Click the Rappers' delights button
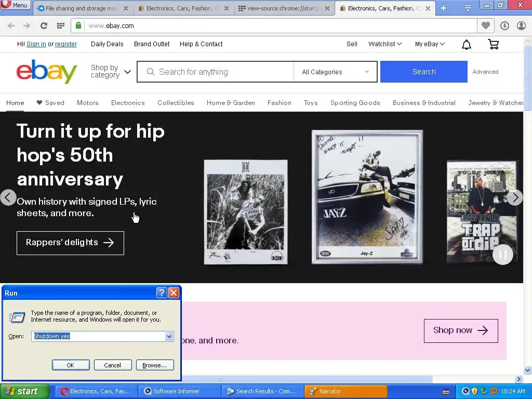 pyautogui.click(x=70, y=243)
